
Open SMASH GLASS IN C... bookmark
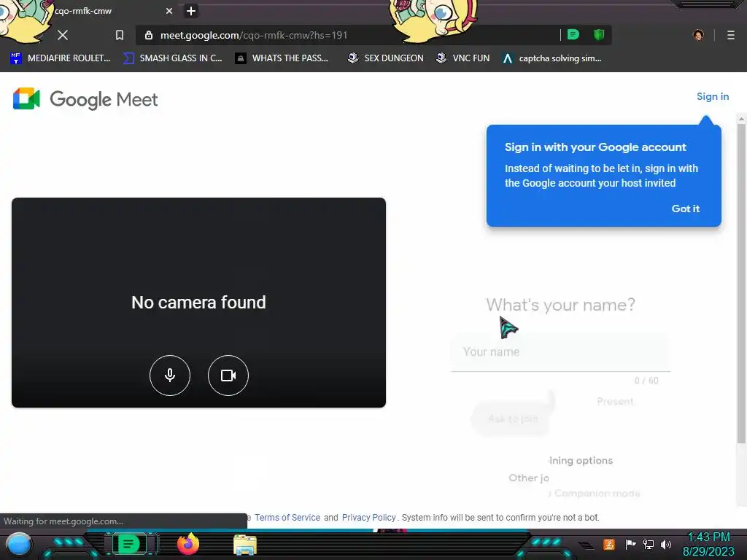click(x=173, y=58)
